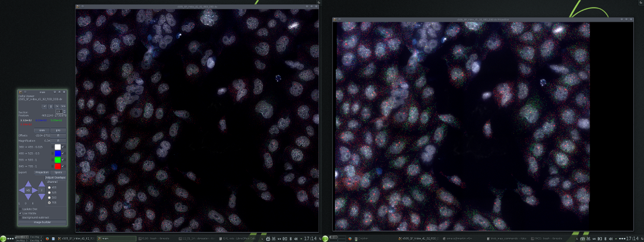Viewport: 644px width, 242px height.
Task: Click the Spots export button
Action: (x=59, y=172)
